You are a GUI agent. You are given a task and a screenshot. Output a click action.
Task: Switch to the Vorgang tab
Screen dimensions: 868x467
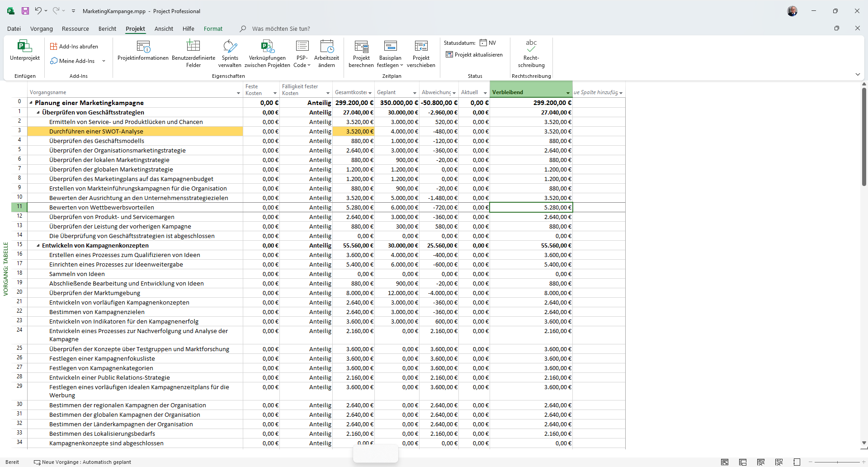tap(42, 29)
